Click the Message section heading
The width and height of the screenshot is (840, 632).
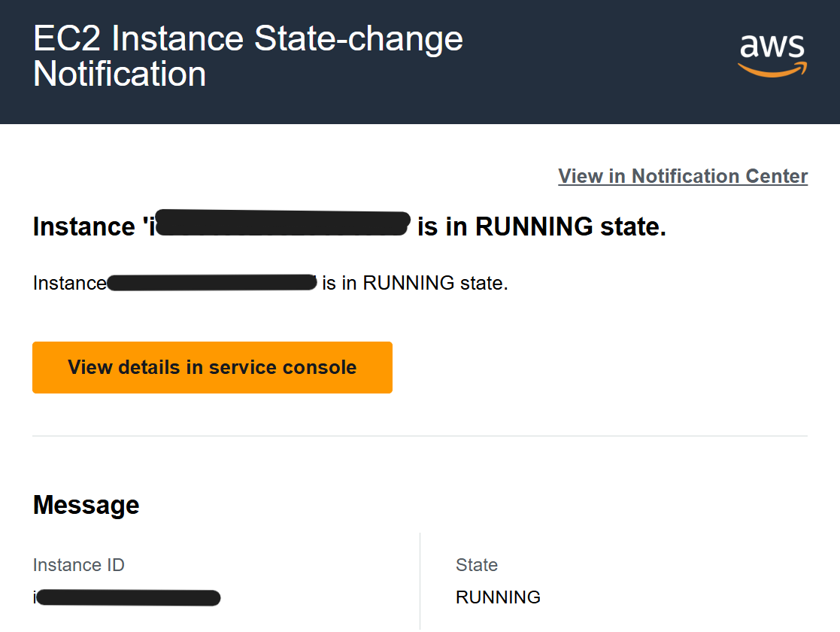[x=86, y=505]
